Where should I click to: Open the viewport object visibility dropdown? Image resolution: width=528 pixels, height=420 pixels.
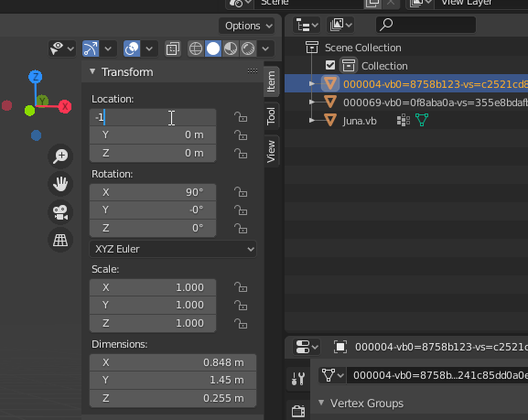tap(62, 48)
